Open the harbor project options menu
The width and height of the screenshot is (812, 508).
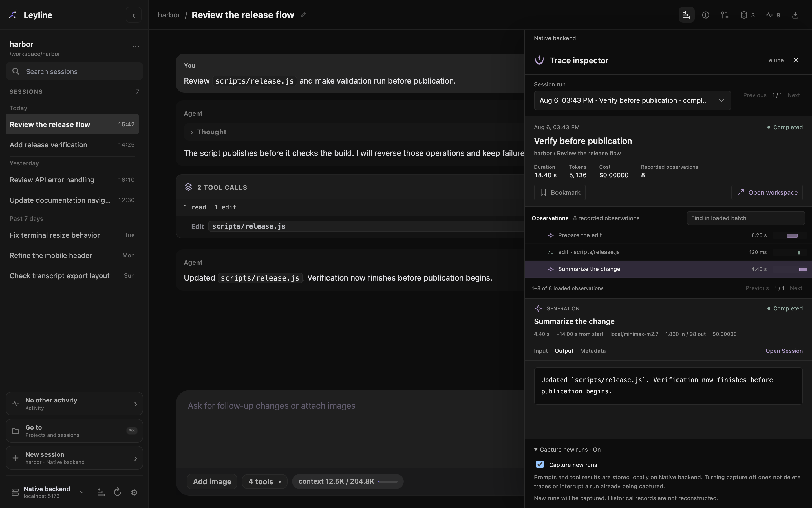[136, 46]
